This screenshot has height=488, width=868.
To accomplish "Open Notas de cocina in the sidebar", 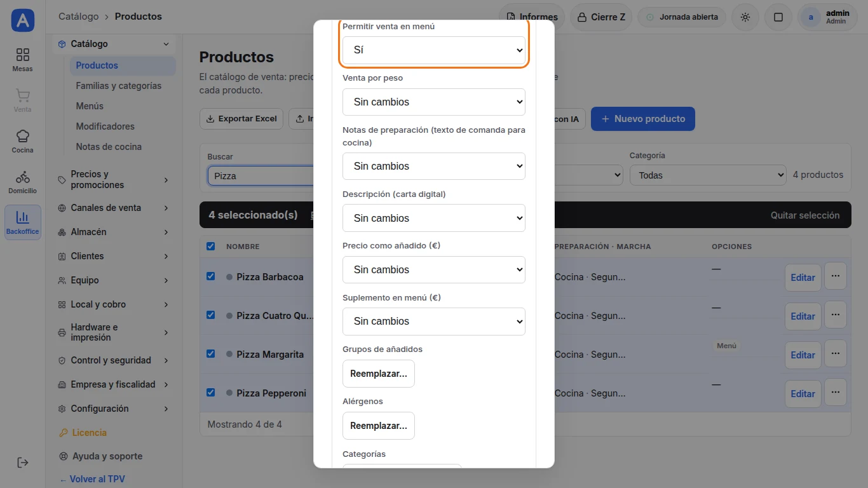I will 109,147.
